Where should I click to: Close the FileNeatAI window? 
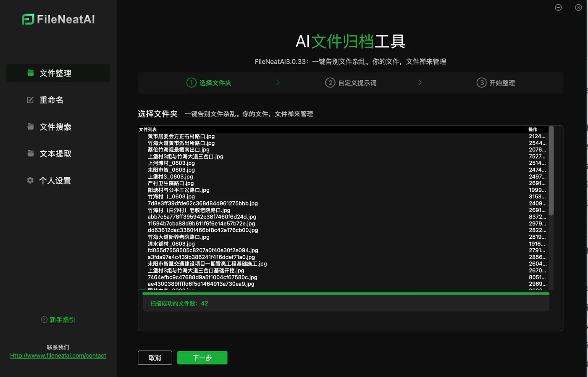578,8
